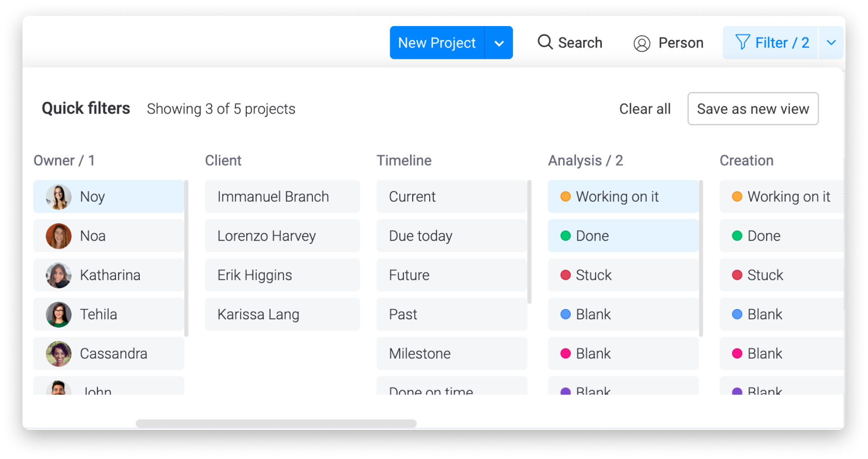Click the New Project button
Screen dimensions: 868x459
click(437, 43)
